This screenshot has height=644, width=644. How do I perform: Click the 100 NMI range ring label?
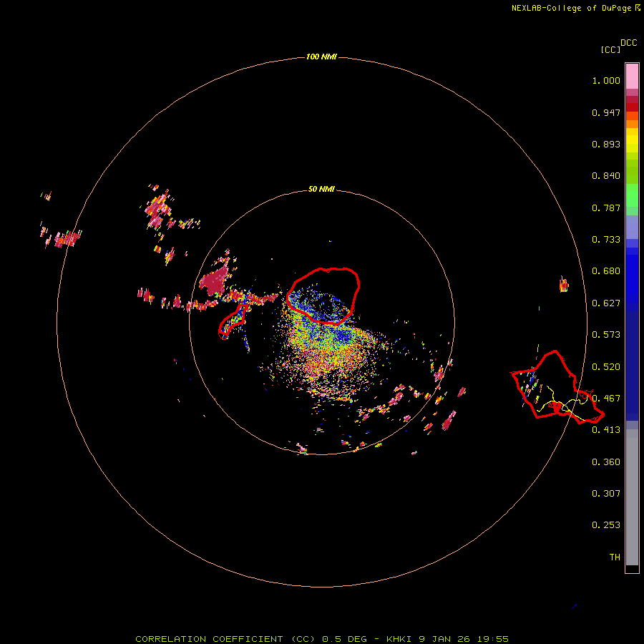[321, 57]
